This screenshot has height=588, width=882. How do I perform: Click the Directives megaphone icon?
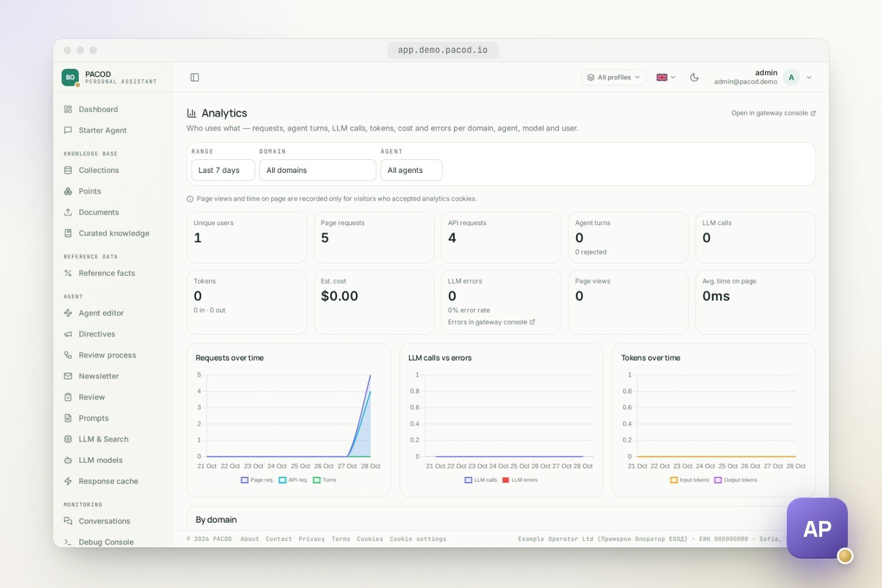pyautogui.click(x=68, y=334)
